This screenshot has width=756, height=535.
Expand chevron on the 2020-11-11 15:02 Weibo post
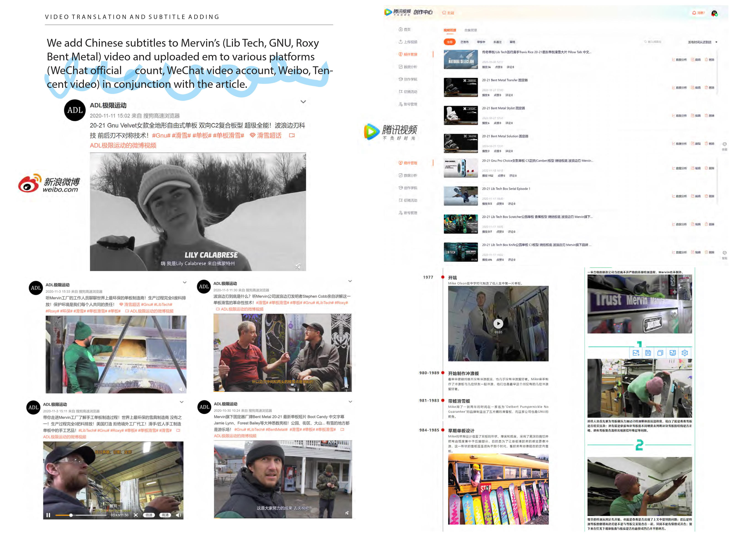tap(303, 102)
